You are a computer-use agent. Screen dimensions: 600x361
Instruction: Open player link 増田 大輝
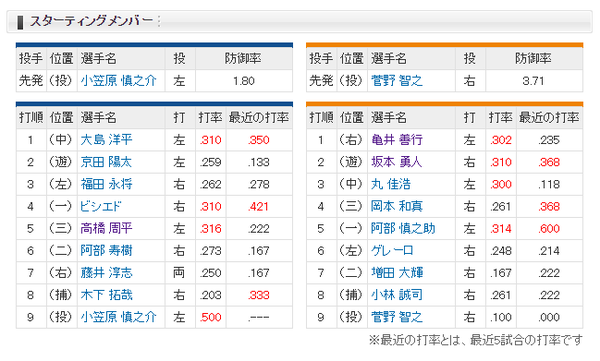tap(396, 273)
